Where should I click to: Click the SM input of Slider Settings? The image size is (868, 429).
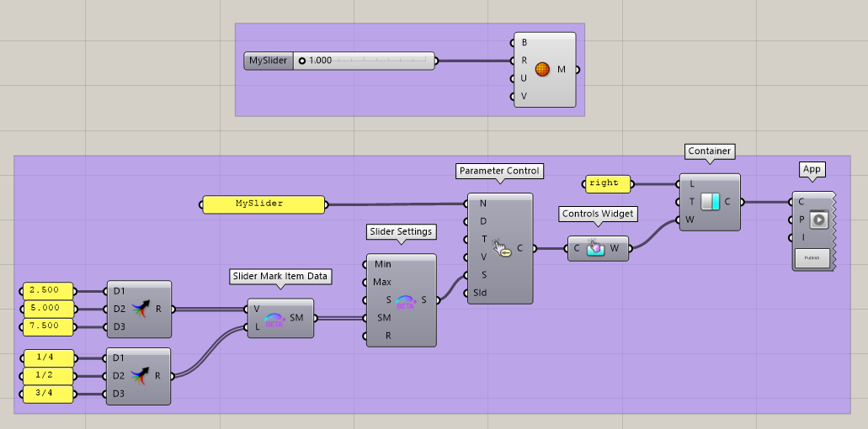(383, 318)
